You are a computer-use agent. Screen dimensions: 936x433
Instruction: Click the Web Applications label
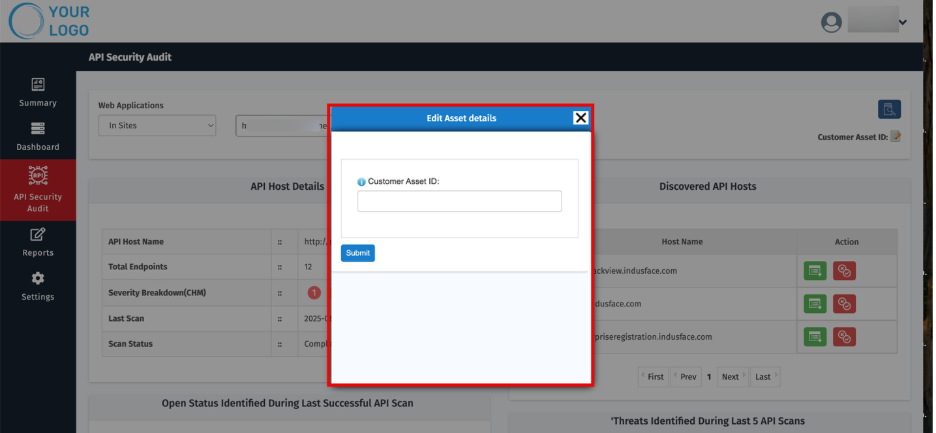tap(131, 105)
